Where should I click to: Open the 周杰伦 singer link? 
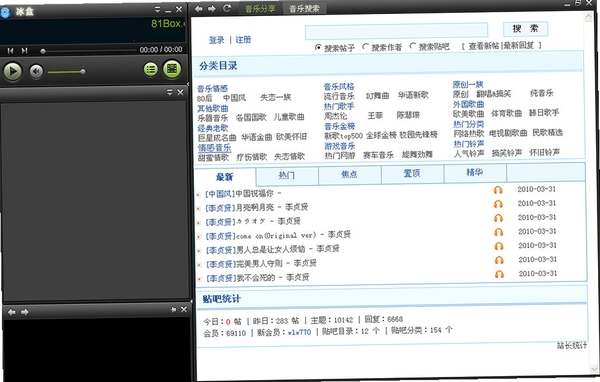click(336, 116)
